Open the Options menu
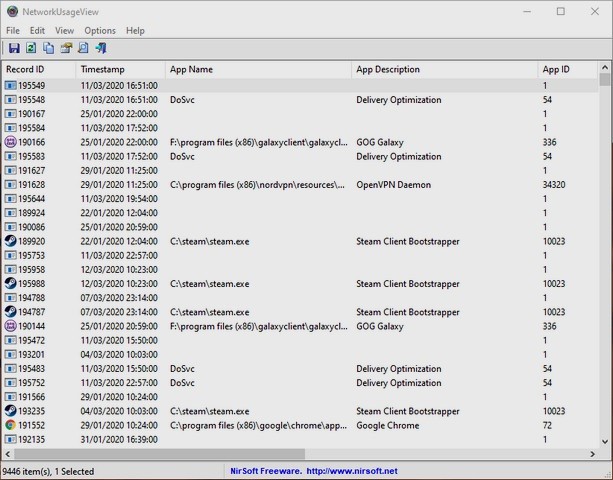Image resolution: width=613 pixels, height=480 pixels. click(x=100, y=30)
